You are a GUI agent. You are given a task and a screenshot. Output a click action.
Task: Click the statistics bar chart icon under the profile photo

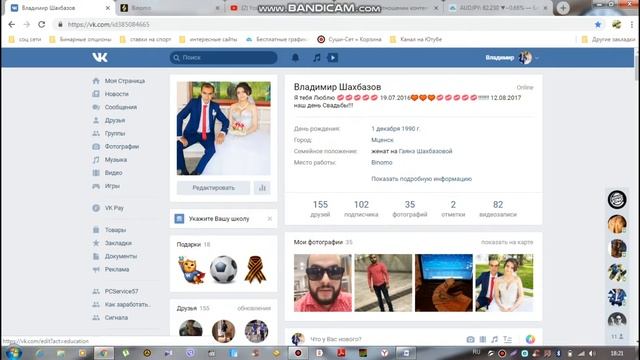[262, 188]
